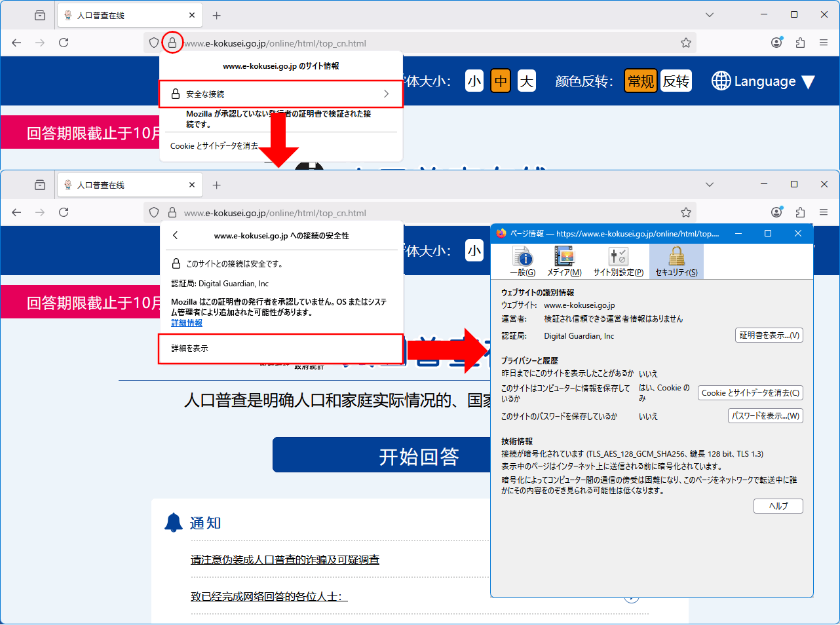The image size is (840, 625).
Task: Bookmark the page with upper window's star icon
Action: (x=685, y=43)
